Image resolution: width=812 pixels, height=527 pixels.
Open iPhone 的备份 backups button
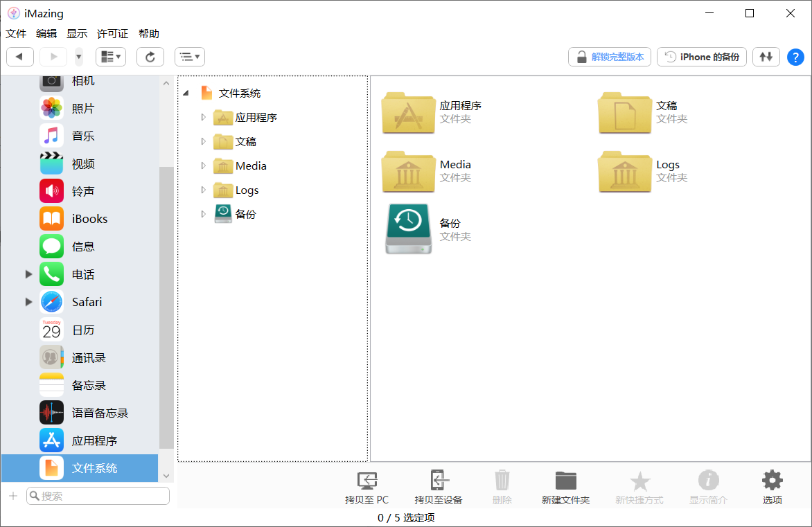(x=702, y=56)
